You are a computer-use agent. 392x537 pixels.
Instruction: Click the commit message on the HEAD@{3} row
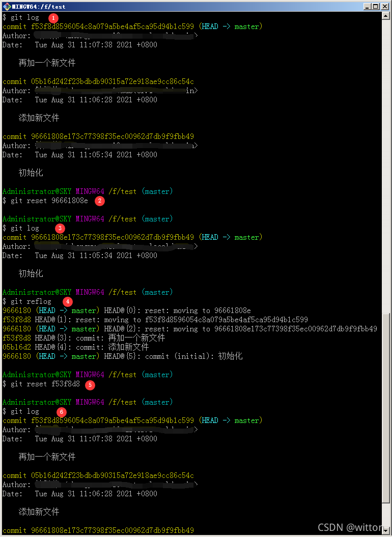click(x=137, y=338)
